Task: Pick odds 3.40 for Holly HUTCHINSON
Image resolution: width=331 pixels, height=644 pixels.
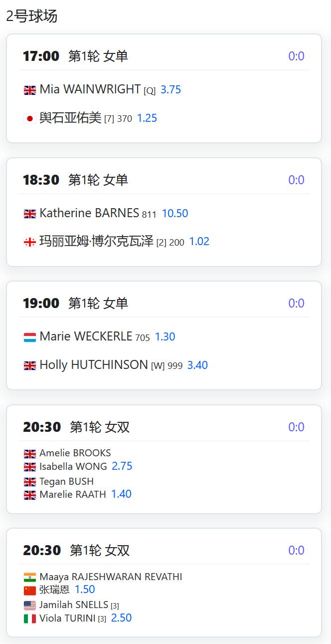Action: click(x=197, y=365)
